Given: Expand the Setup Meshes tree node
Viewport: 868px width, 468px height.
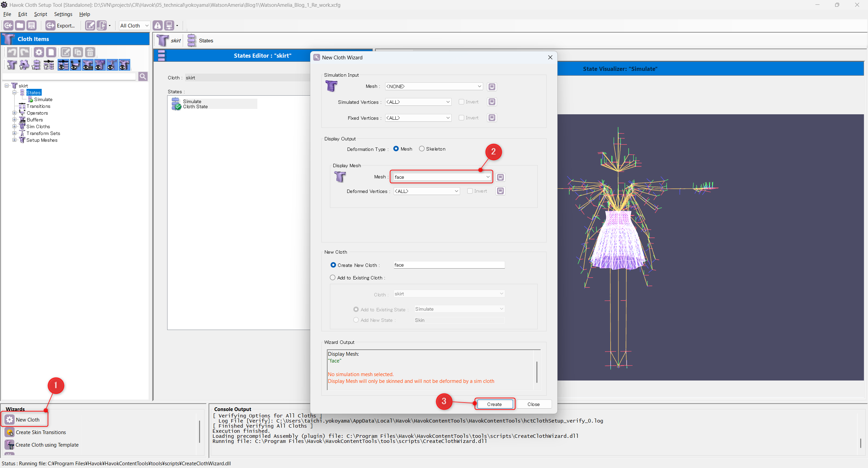Looking at the screenshot, I should (14, 140).
